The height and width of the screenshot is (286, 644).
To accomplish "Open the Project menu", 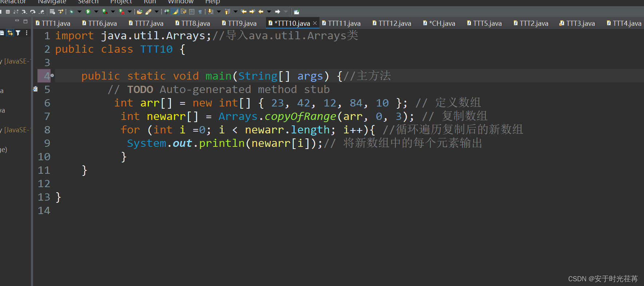I will 121,2.
